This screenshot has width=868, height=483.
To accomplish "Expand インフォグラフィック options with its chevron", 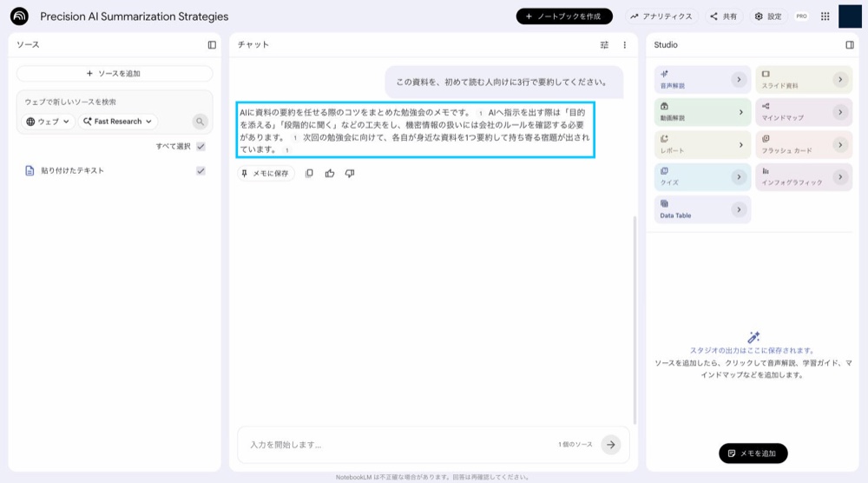I will pyautogui.click(x=839, y=177).
